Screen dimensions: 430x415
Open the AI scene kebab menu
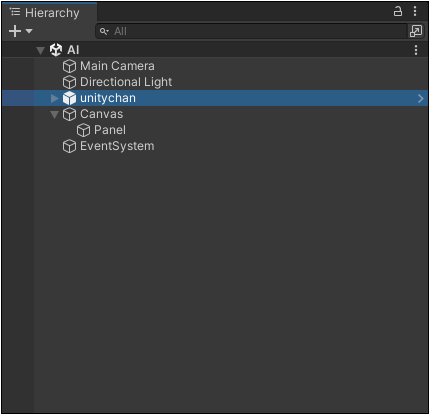click(416, 50)
